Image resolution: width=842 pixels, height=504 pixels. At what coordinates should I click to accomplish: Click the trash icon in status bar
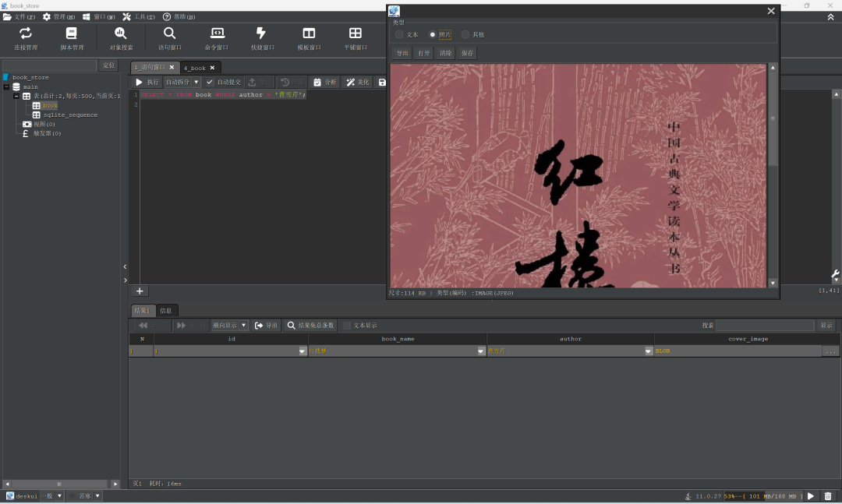(x=828, y=496)
